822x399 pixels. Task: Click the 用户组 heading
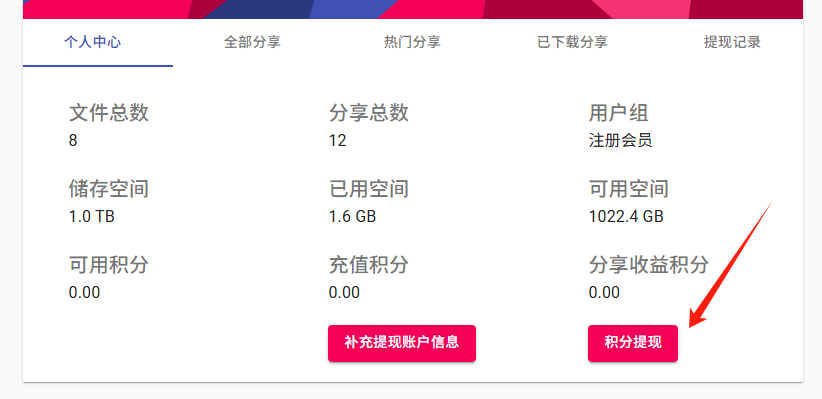point(619,113)
